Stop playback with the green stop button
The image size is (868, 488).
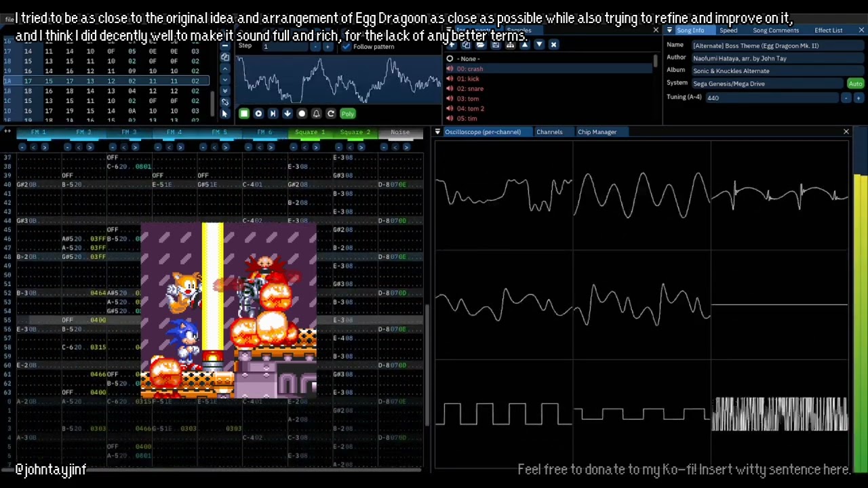coord(244,114)
